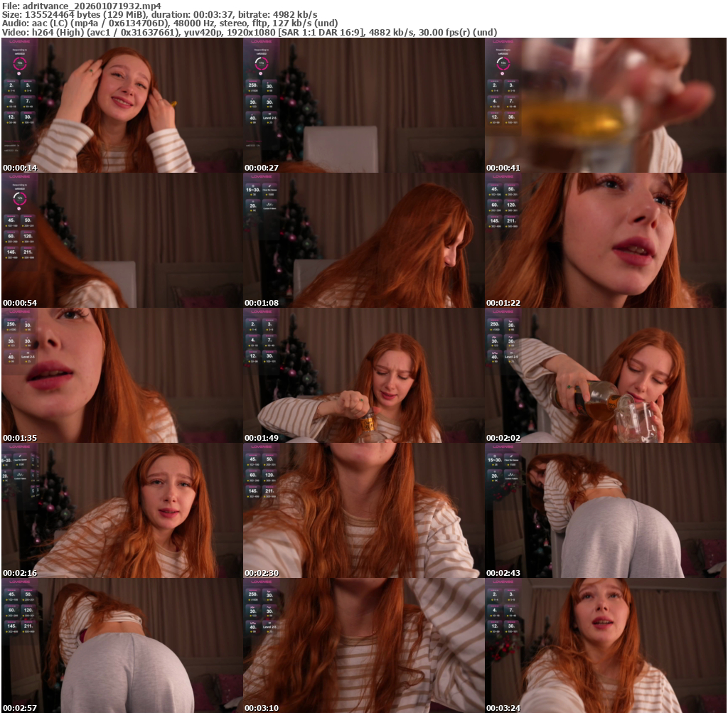728x713 pixels.
Task: Click the 'Audio: aac (LC)' header line
Action: pyautogui.click(x=170, y=23)
